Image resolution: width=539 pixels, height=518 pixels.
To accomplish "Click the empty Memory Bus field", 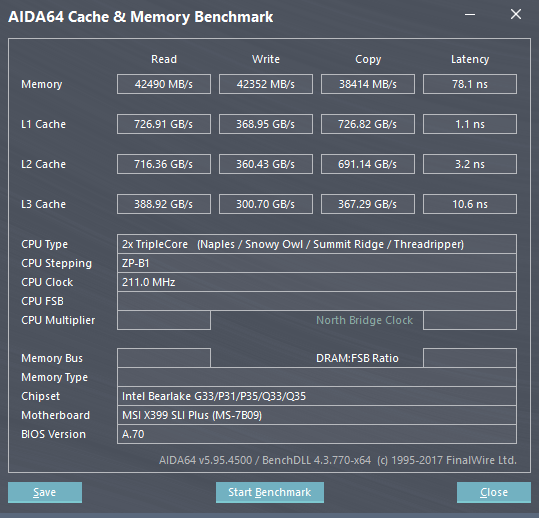I will (x=164, y=358).
